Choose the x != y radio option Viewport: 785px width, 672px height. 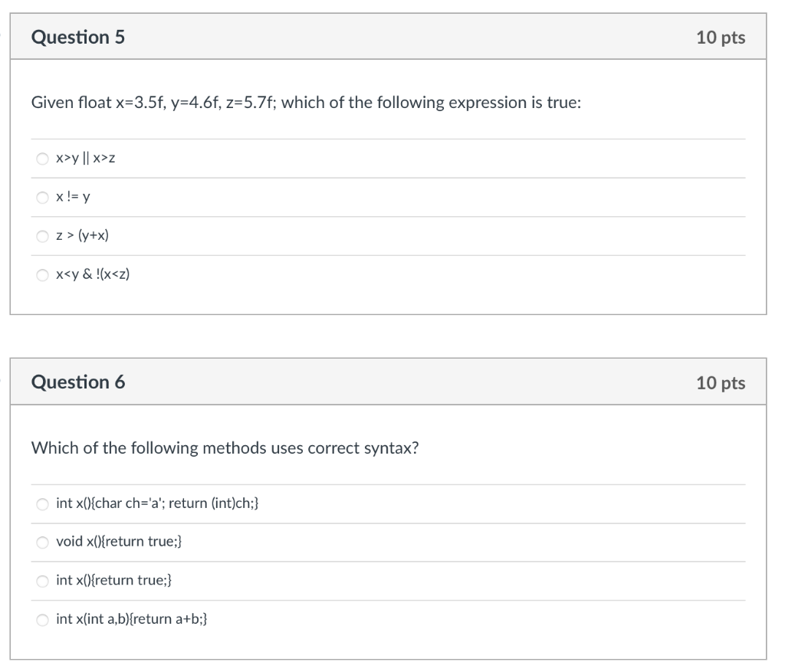click(43, 197)
